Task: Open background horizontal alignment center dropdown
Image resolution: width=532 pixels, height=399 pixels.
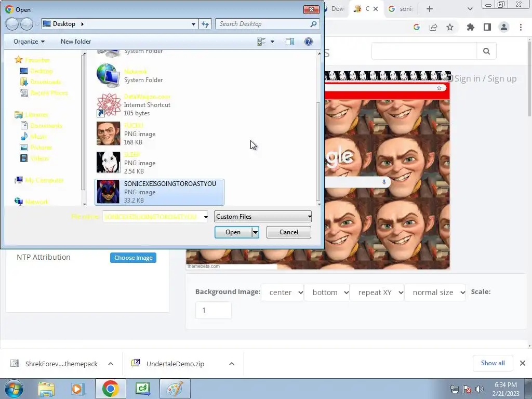Action: tap(282, 292)
